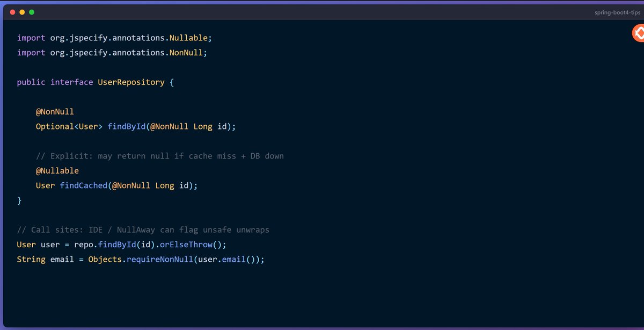The height and width of the screenshot is (330, 644).
Task: Click the import line ending in "annotations.Nullable;"
Action: pyautogui.click(x=115, y=38)
